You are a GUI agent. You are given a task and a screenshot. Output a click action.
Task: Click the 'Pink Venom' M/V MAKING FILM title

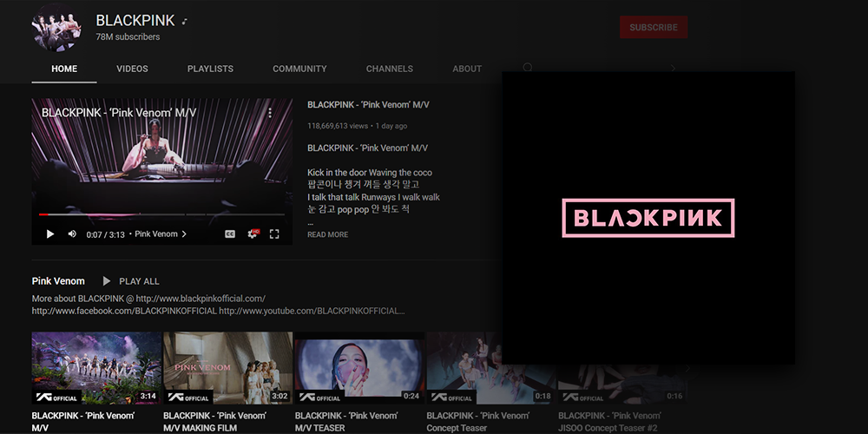[214, 422]
